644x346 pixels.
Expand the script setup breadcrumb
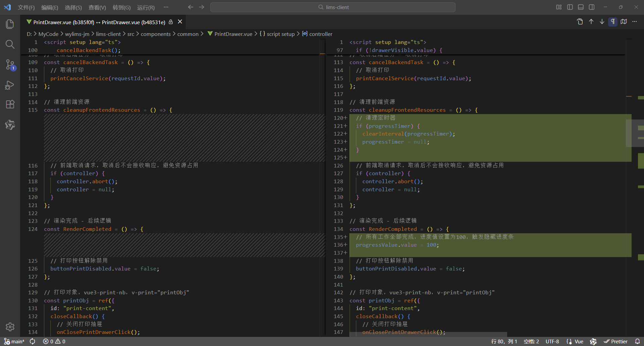point(280,34)
